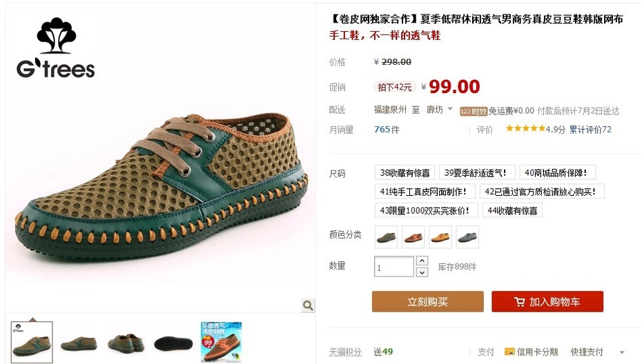Click the shopping cart icon in 加入购物车
The height and width of the screenshot is (364, 642).
point(519,302)
